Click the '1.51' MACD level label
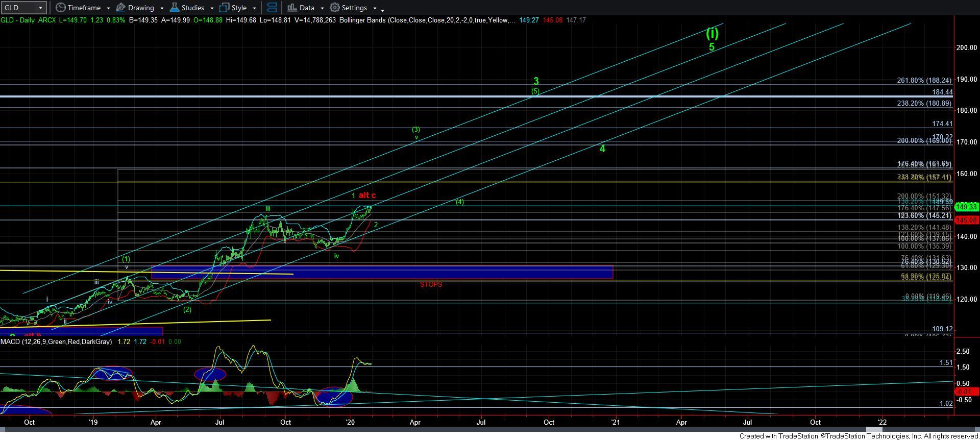 tap(946, 363)
